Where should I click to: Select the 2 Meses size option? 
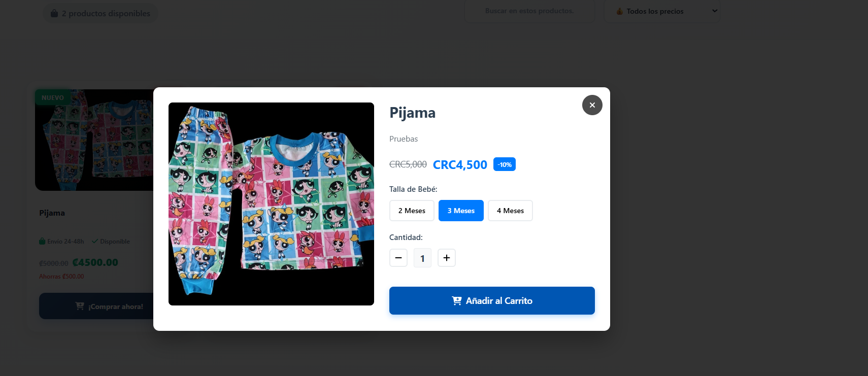tap(412, 211)
